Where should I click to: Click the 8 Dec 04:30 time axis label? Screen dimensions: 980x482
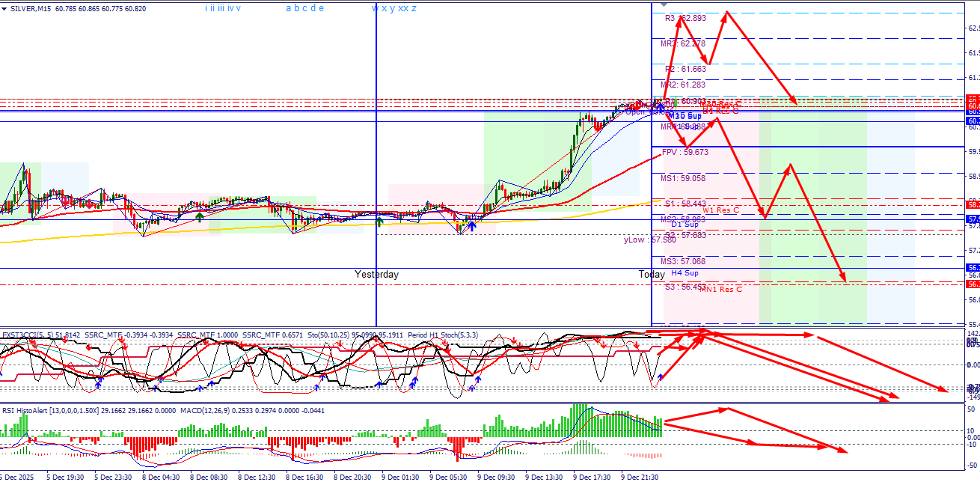161,476
